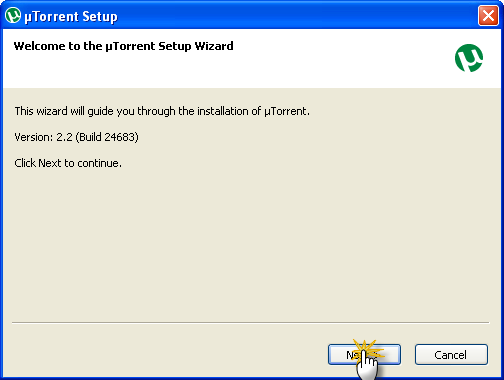Click the Welcome to the µTorrent Setup Wizard heading
This screenshot has width=504, height=380.
tap(123, 46)
